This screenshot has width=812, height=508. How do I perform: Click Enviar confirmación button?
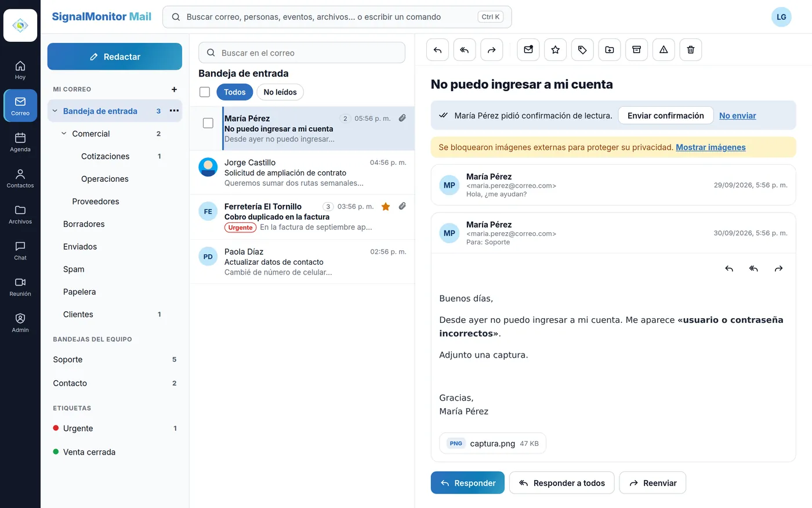(666, 116)
